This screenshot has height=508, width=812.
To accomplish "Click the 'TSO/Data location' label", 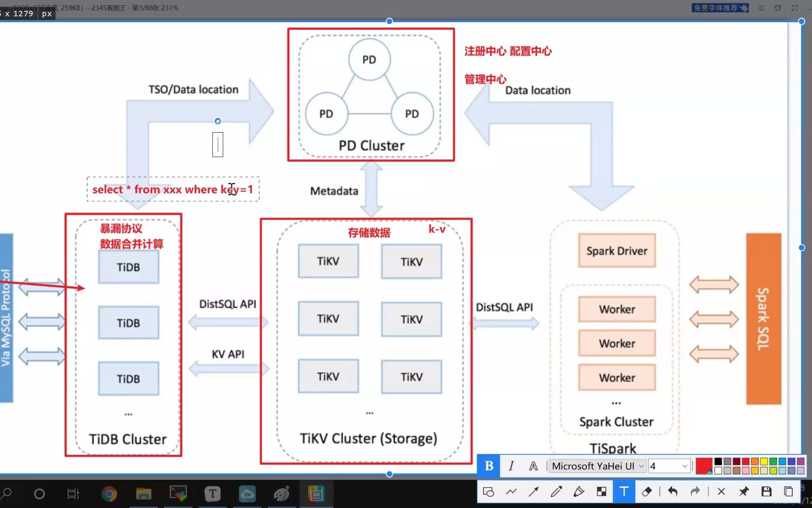I will [194, 89].
